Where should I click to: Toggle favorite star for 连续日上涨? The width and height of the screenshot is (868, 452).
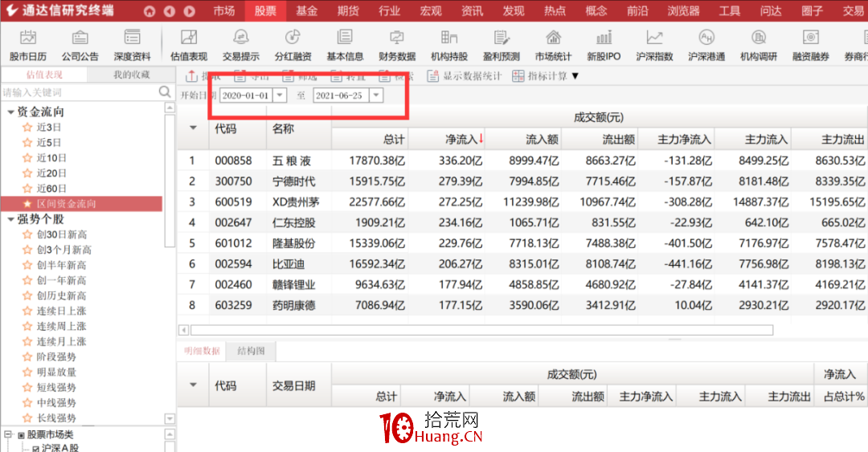[27, 311]
